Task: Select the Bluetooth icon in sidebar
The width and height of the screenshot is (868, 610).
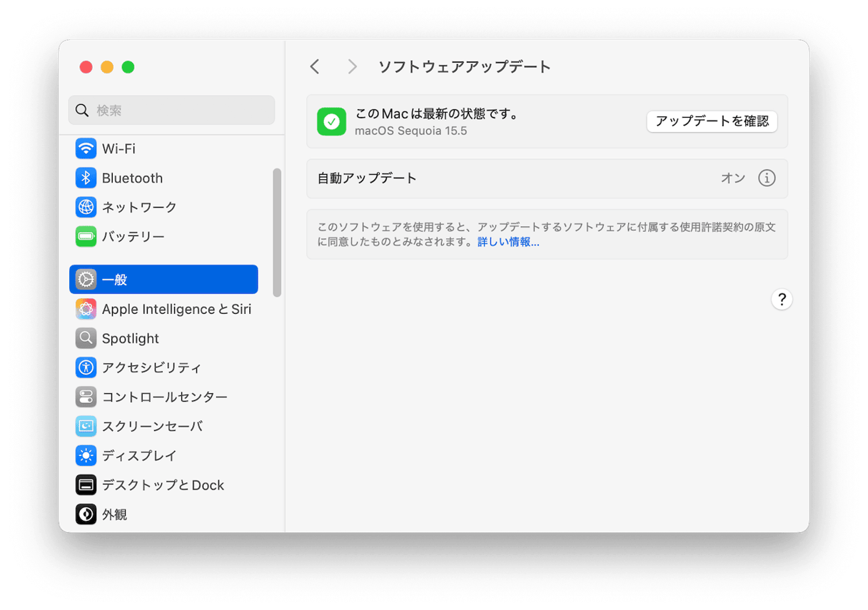Action: pos(86,178)
